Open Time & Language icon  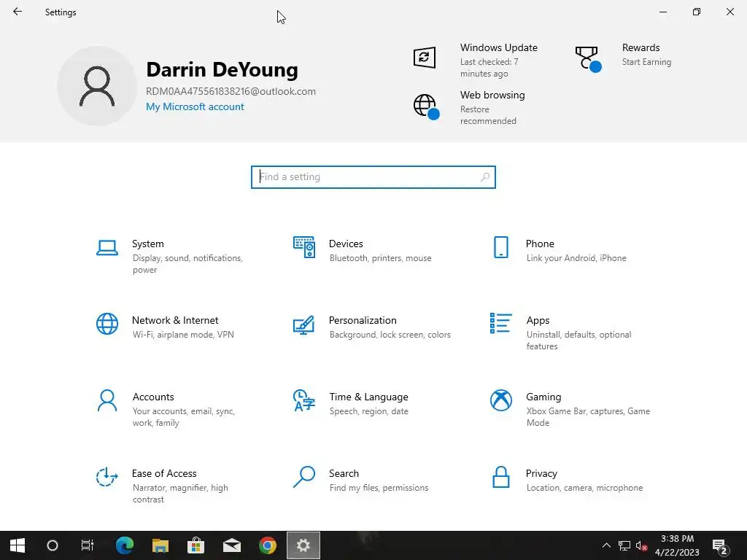pyautogui.click(x=304, y=400)
